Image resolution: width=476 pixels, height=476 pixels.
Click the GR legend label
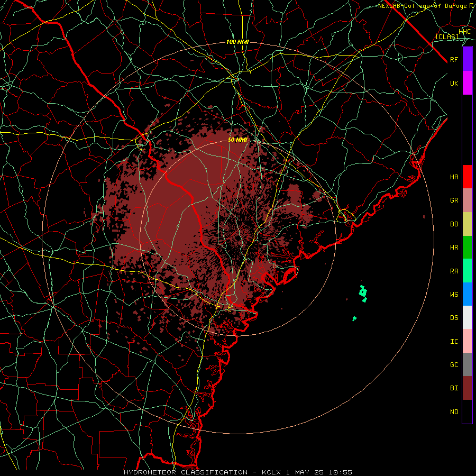pos(454,200)
